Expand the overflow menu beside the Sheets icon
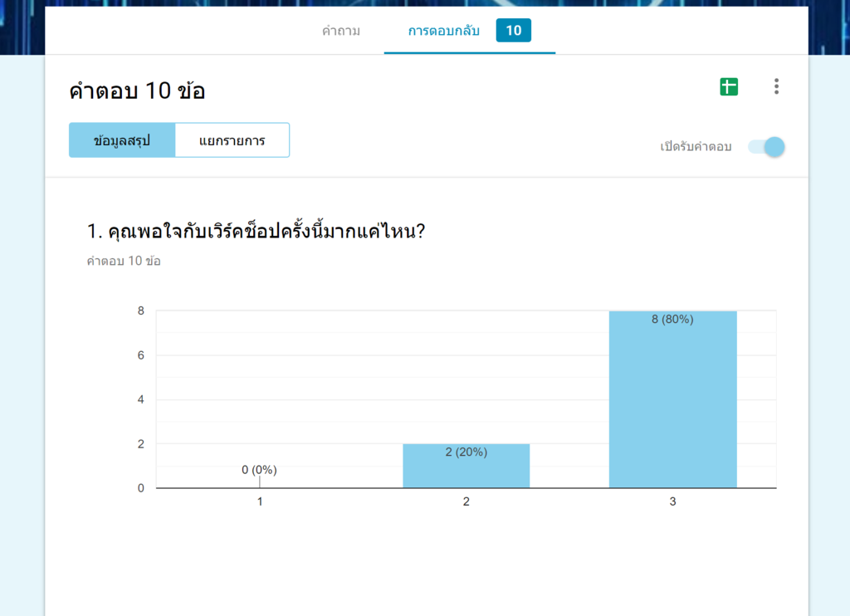This screenshot has width=850, height=616. pos(776,86)
